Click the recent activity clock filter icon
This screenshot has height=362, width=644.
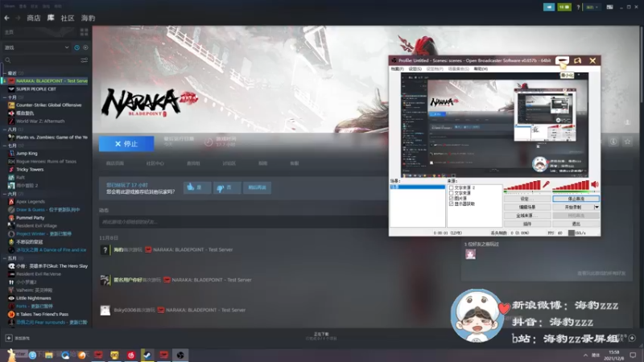click(x=76, y=47)
